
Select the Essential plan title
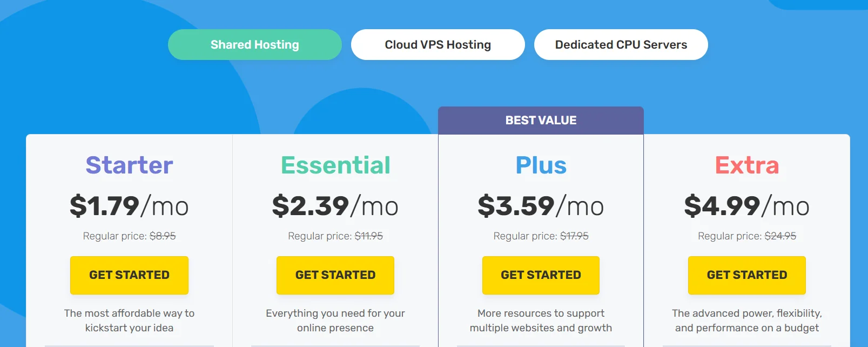click(x=335, y=165)
